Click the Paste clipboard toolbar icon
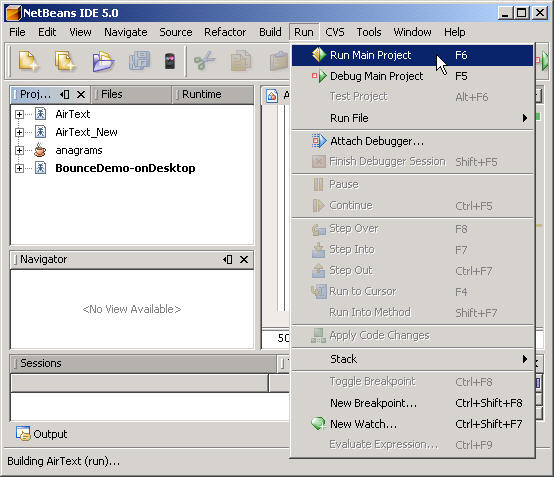This screenshot has width=554, height=477. click(278, 60)
